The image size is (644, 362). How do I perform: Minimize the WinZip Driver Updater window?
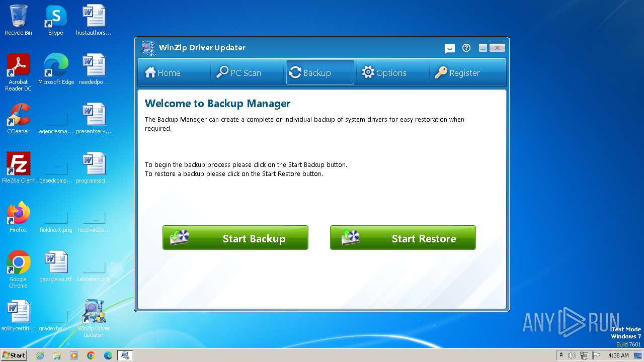[483, 48]
